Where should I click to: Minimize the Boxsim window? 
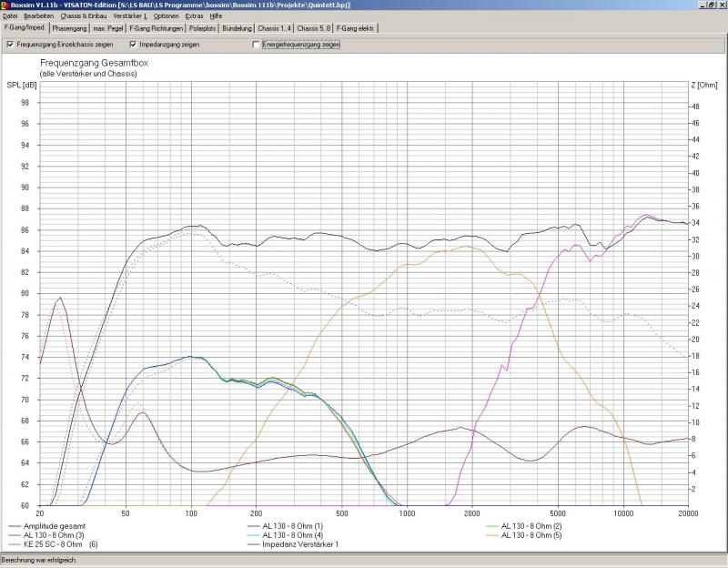pos(701,5)
